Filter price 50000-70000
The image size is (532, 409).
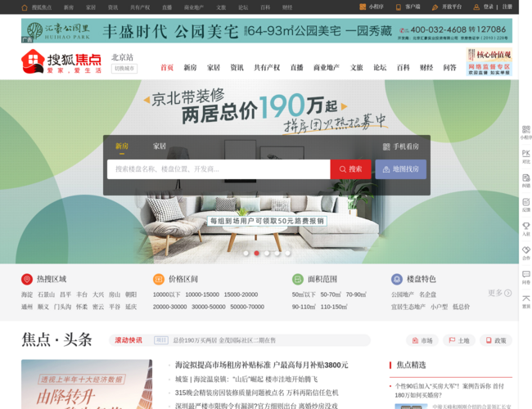pyautogui.click(x=247, y=307)
